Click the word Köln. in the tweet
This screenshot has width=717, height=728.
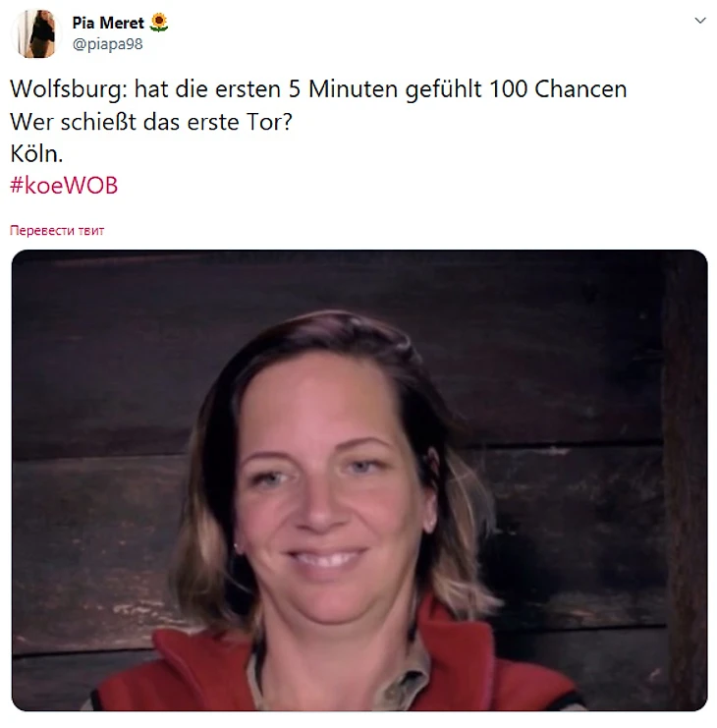click(x=36, y=153)
